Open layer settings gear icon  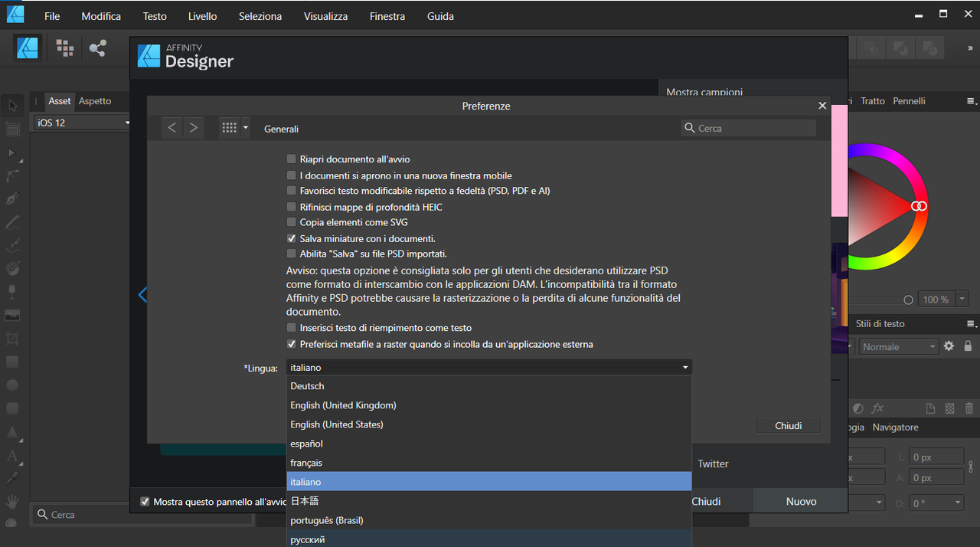click(x=949, y=346)
